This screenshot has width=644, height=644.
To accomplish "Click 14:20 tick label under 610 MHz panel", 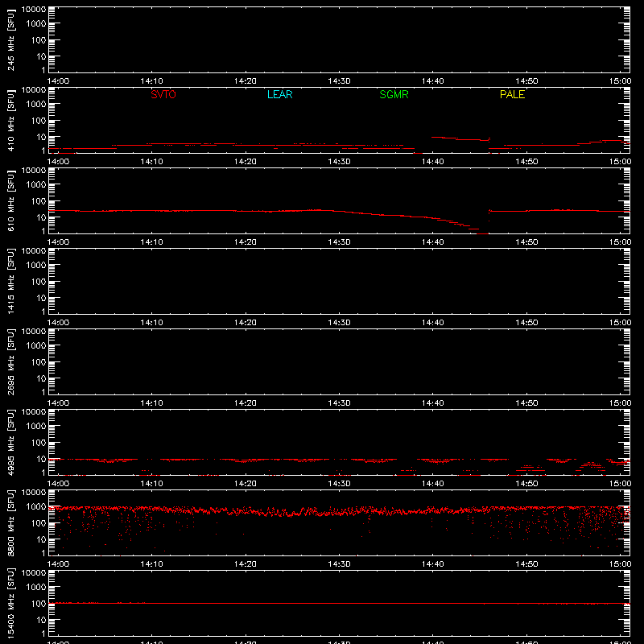I will point(246,242).
